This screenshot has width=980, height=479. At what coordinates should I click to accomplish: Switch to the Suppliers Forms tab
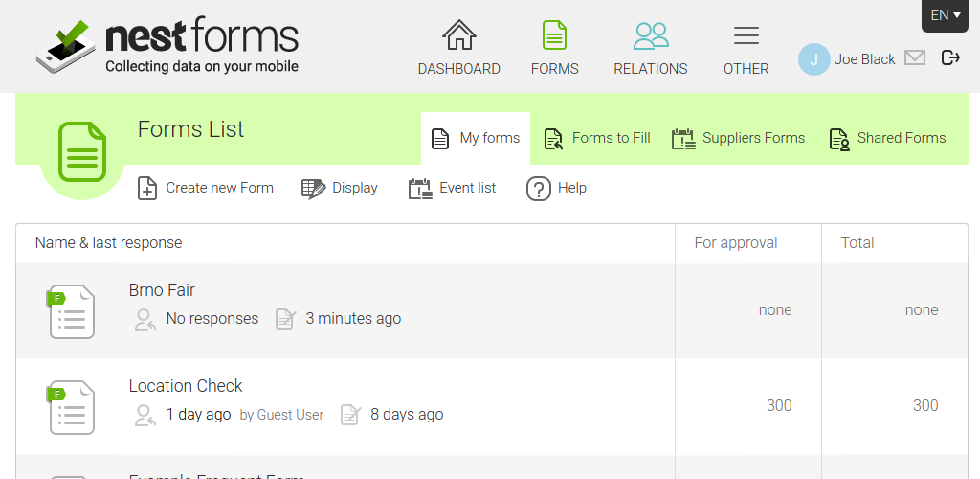pos(738,138)
